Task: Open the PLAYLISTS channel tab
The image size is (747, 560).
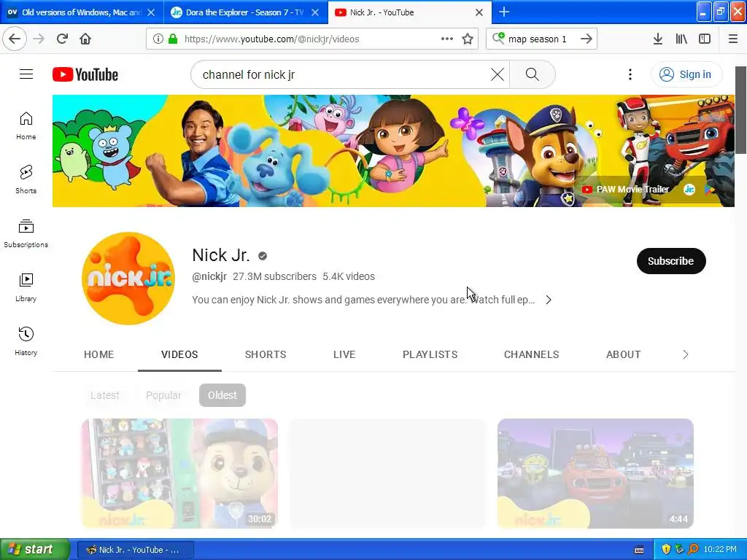Action: (430, 354)
